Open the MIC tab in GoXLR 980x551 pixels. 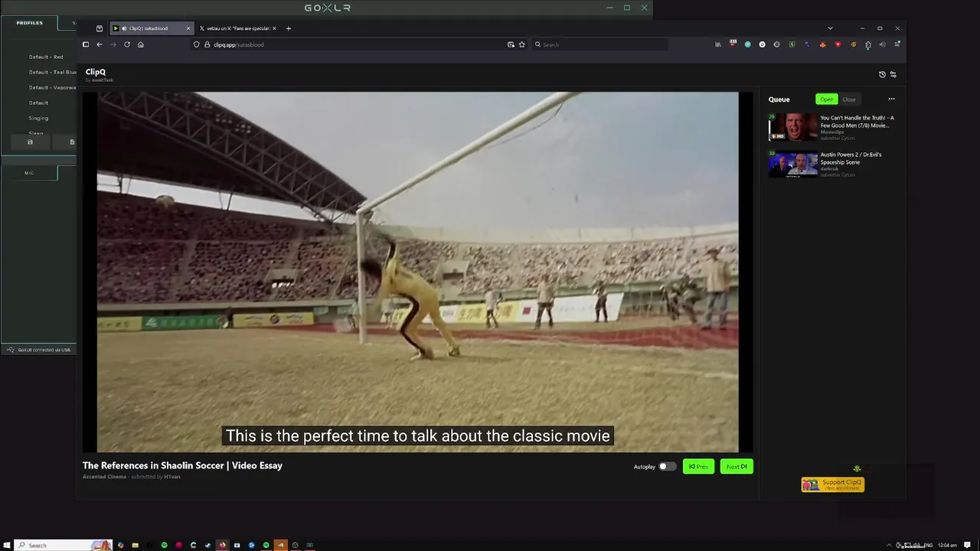pos(29,173)
